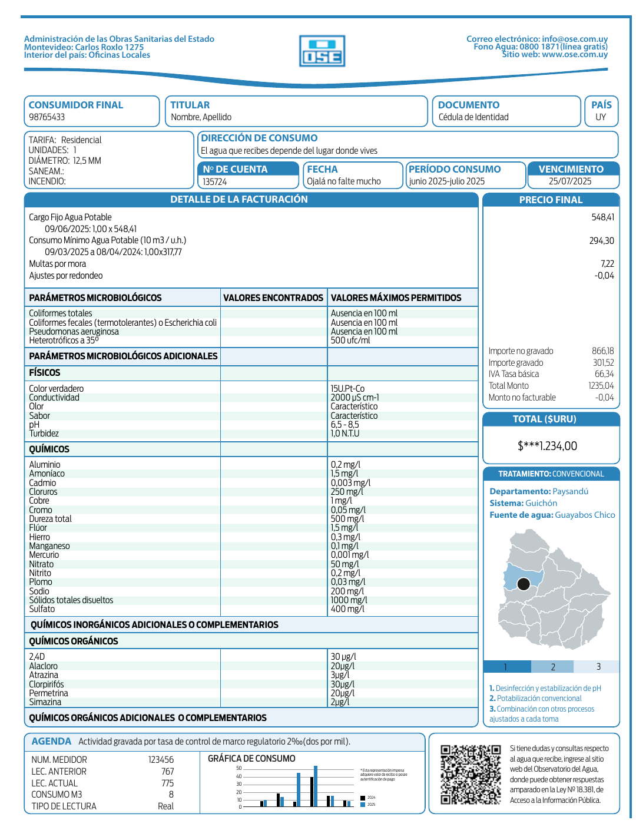Click the tallest bar in consumption chart

(316, 786)
